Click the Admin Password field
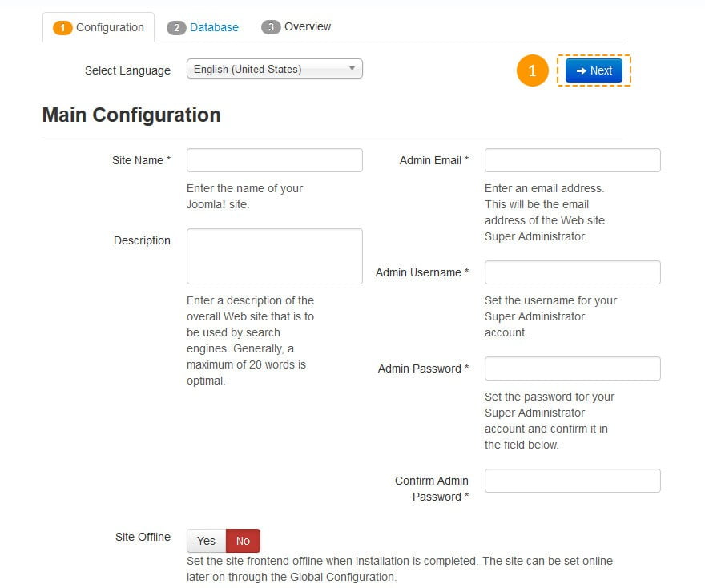 click(x=573, y=369)
